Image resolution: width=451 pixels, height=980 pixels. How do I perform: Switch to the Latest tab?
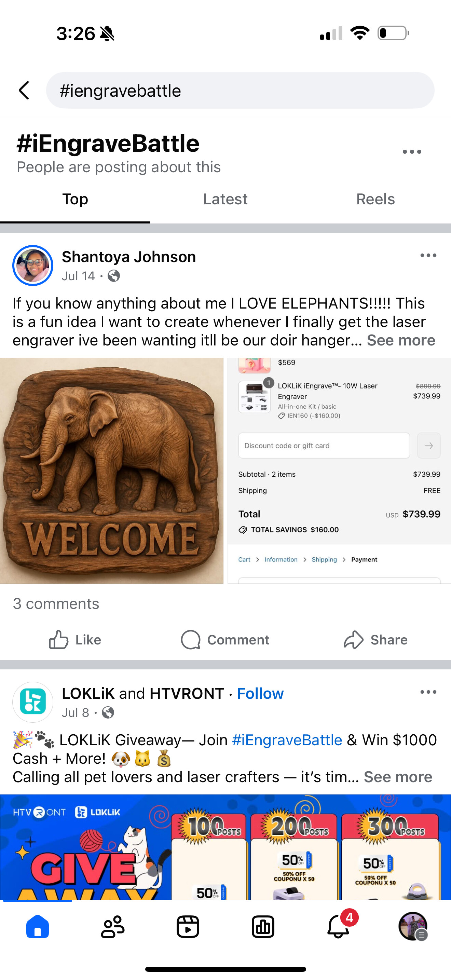225,199
